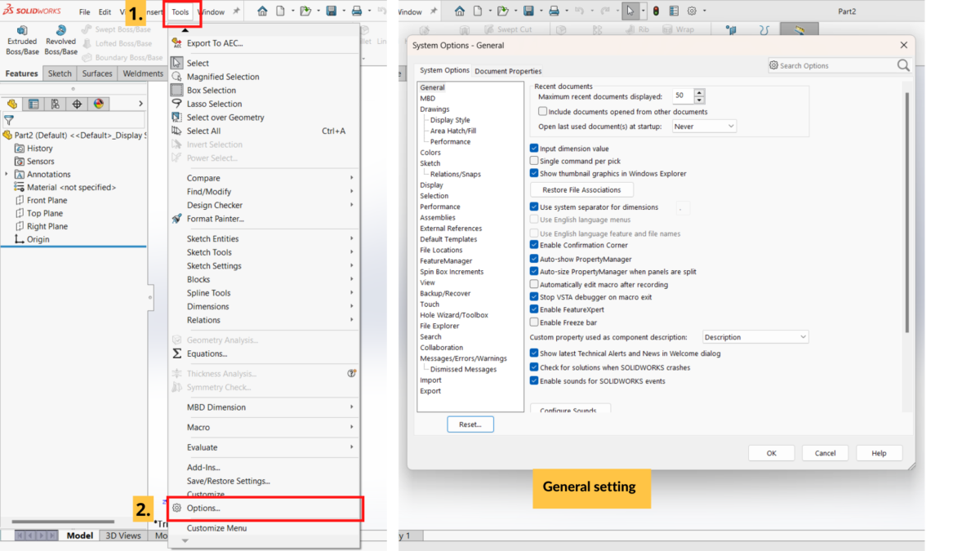
Task: Toggle Show thumbnail graphics in Windows Explorer
Action: pyautogui.click(x=534, y=173)
